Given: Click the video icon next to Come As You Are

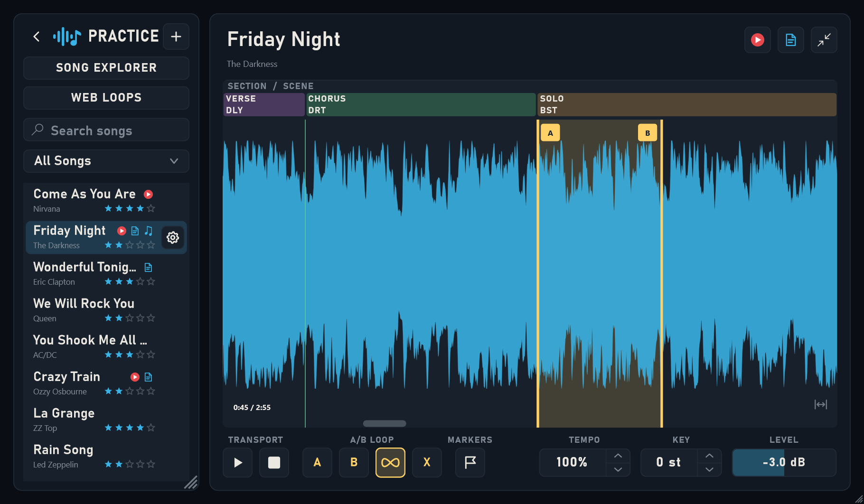Looking at the screenshot, I should [x=149, y=194].
